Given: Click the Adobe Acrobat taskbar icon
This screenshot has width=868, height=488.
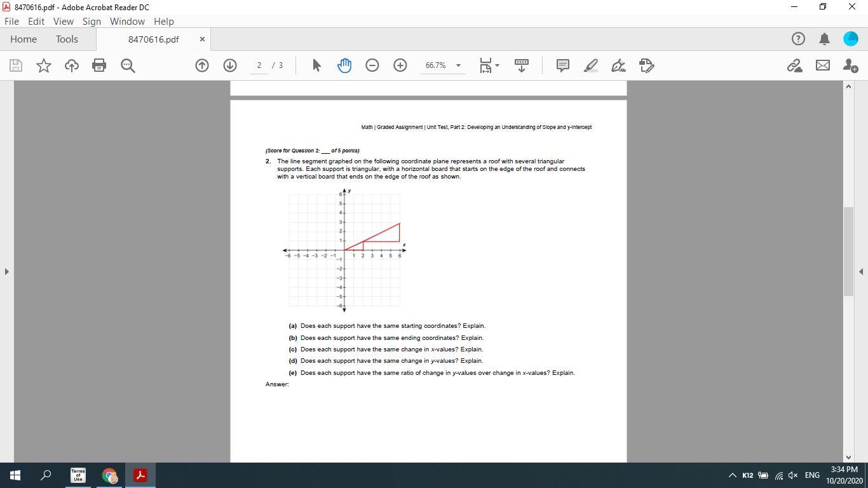Looking at the screenshot, I should pos(140,475).
